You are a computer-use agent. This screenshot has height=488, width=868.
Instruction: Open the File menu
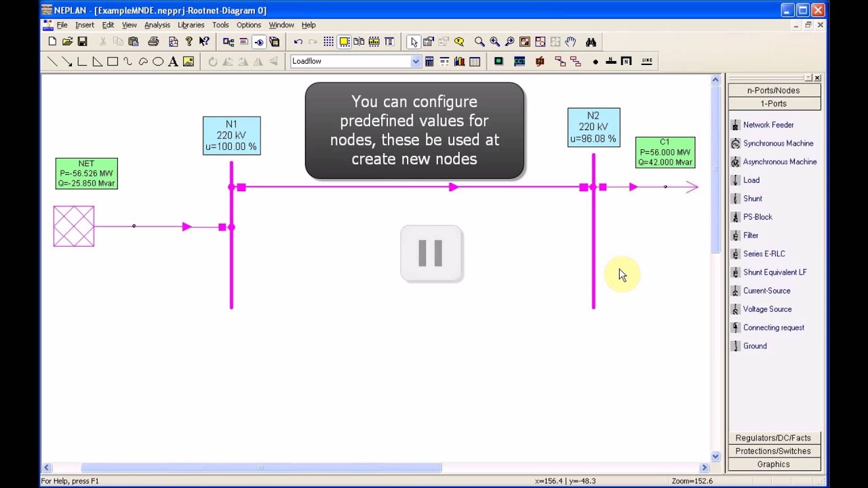[62, 25]
